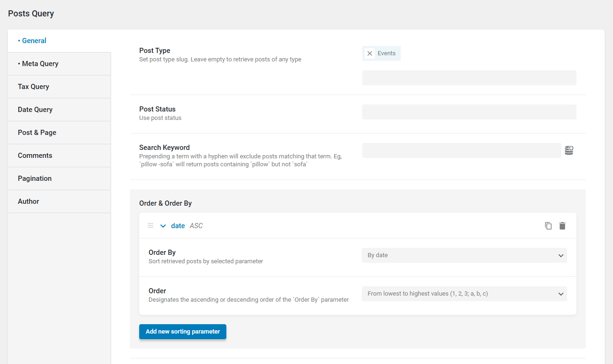
Task: Open the Author tab
Action: point(29,201)
